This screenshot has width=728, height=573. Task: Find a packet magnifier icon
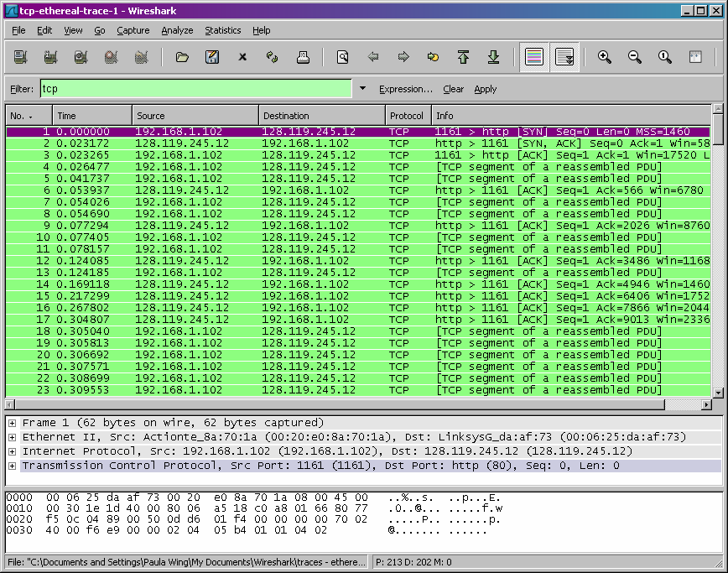[x=343, y=57]
